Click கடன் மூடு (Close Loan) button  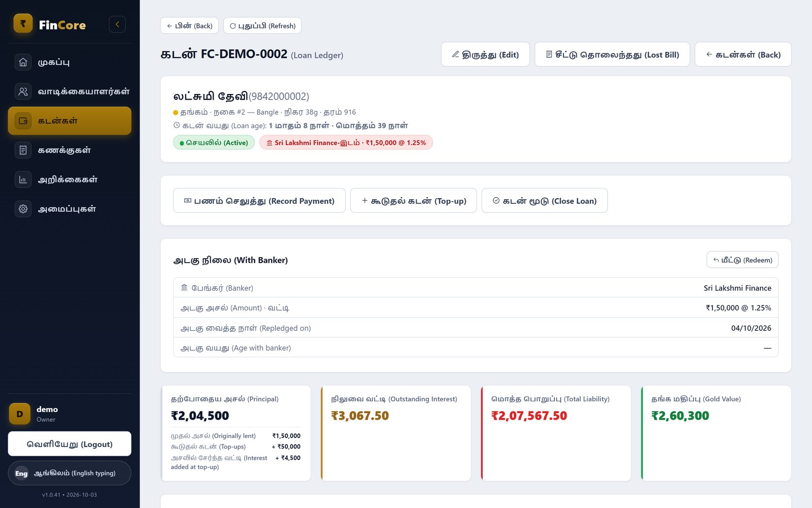[545, 201]
